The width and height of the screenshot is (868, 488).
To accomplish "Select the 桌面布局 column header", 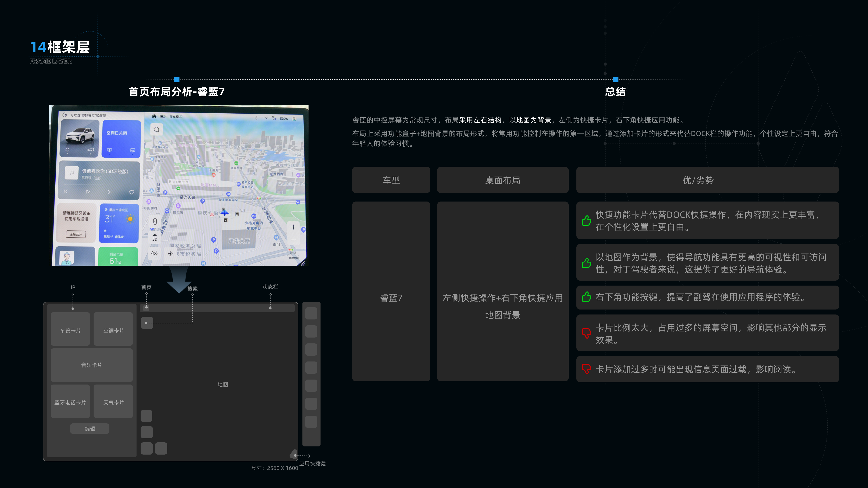I will (502, 180).
